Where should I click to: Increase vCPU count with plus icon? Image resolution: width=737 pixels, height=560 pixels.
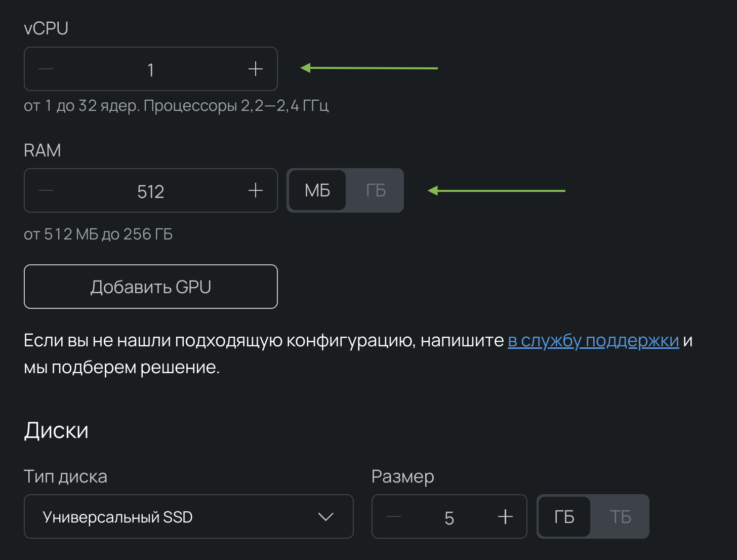[256, 69]
